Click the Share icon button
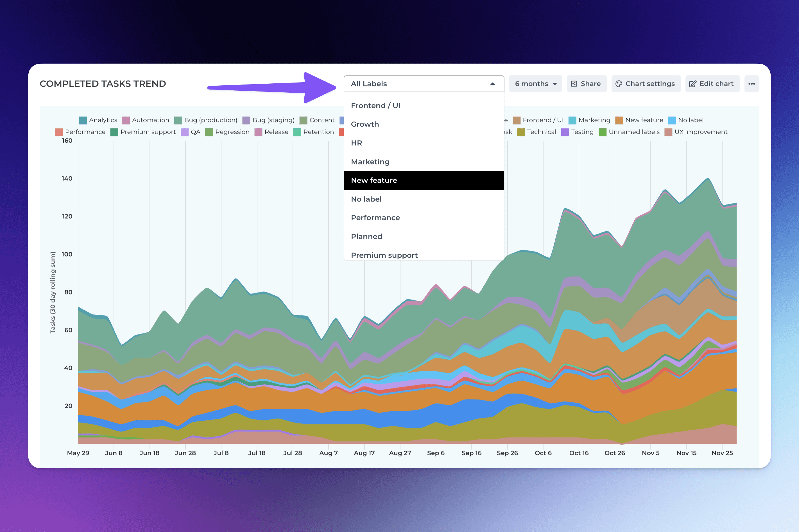This screenshot has height=532, width=799. [574, 84]
